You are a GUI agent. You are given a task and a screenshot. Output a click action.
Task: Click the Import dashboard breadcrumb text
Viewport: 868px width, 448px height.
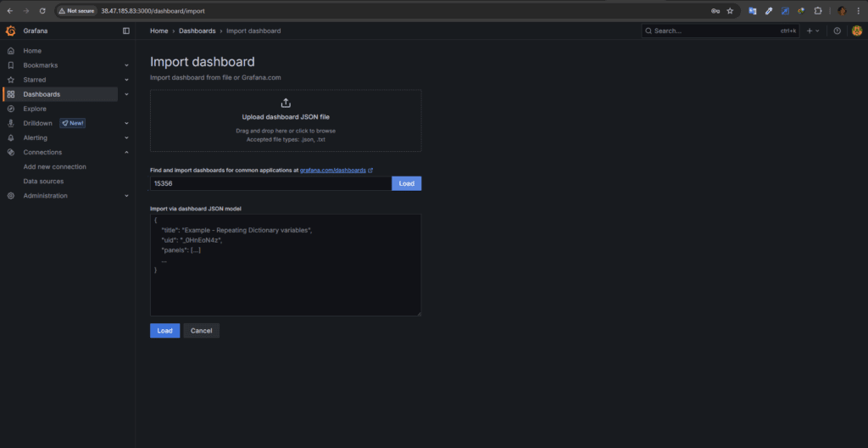tap(253, 31)
